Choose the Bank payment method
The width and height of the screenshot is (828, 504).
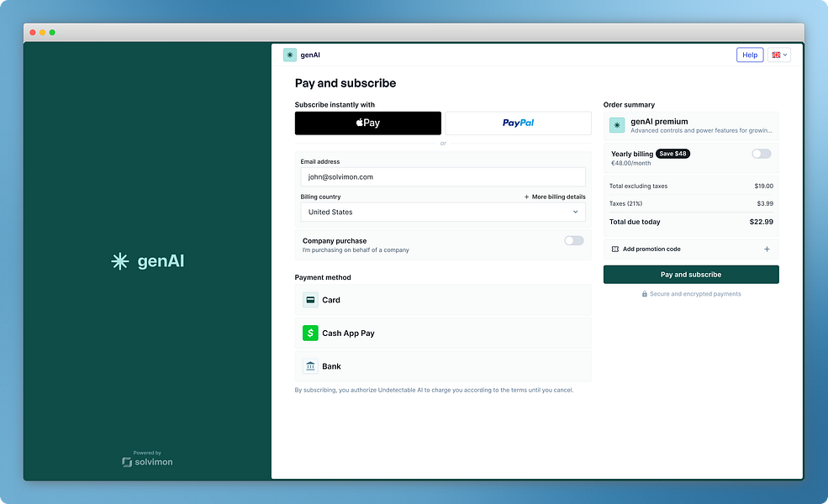443,366
